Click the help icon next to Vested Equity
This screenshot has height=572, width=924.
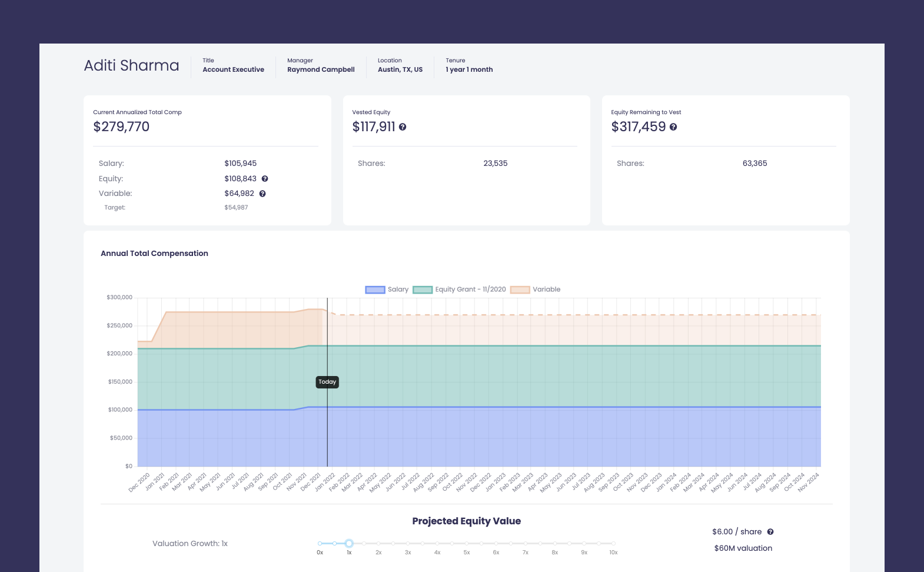tap(403, 127)
